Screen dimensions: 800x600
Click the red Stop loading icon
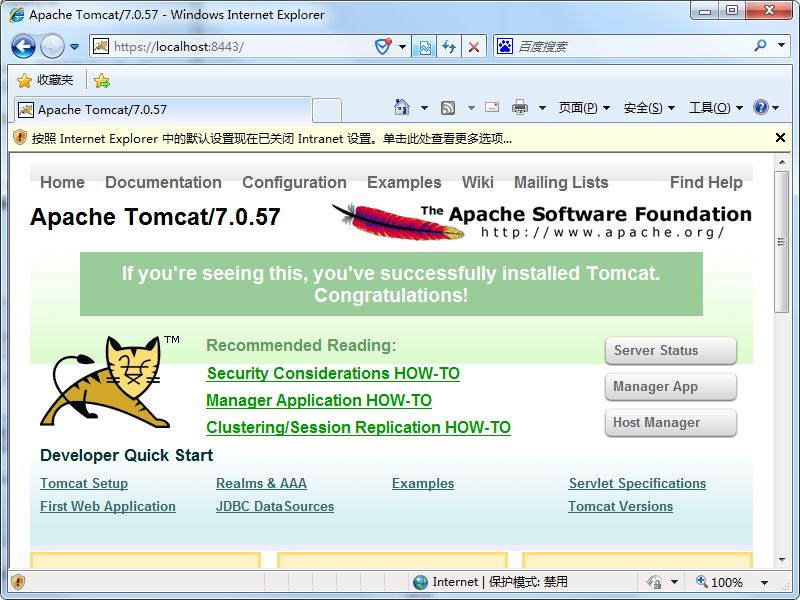pos(474,47)
